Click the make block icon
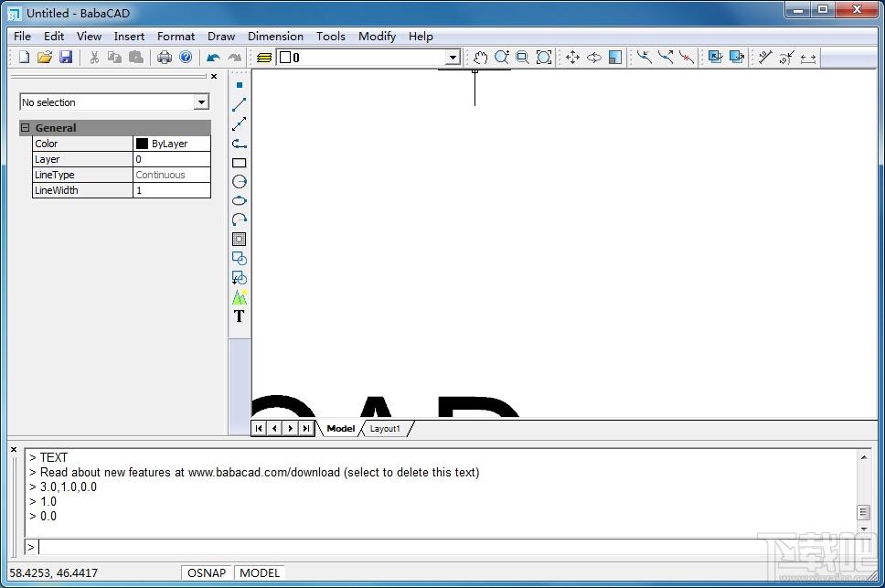885x588 pixels. pyautogui.click(x=240, y=259)
